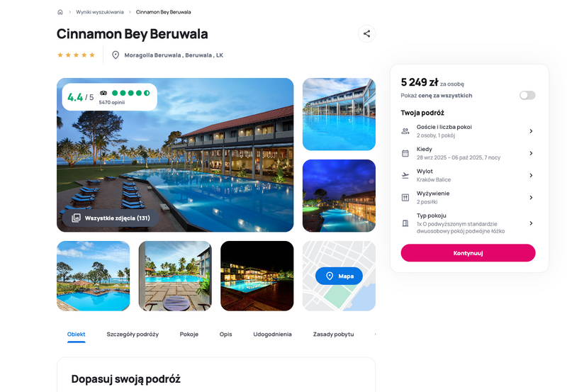Click the location pin beside Moragolla Beruwala

tap(116, 55)
